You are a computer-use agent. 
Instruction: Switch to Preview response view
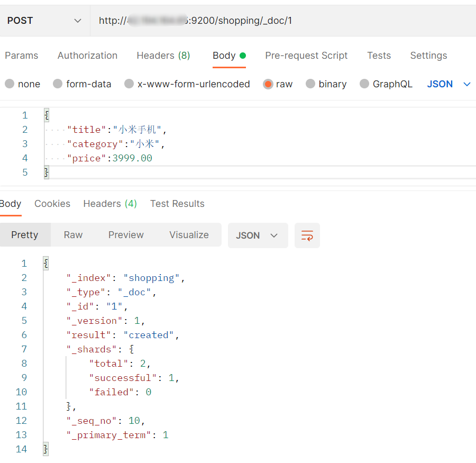(126, 235)
